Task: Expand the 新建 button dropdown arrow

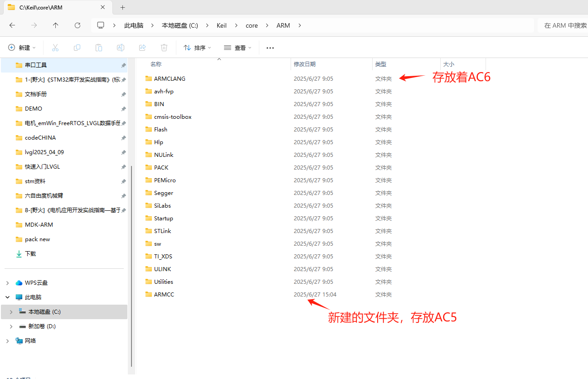Action: [x=33, y=47]
